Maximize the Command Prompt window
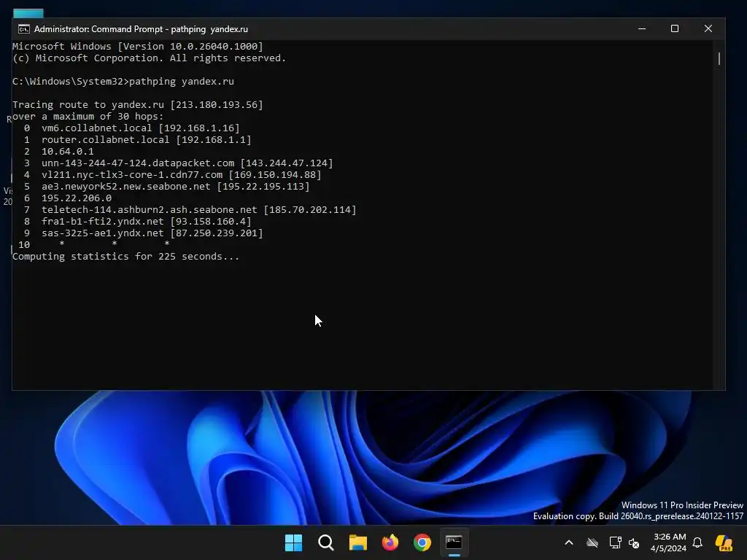 click(x=675, y=28)
